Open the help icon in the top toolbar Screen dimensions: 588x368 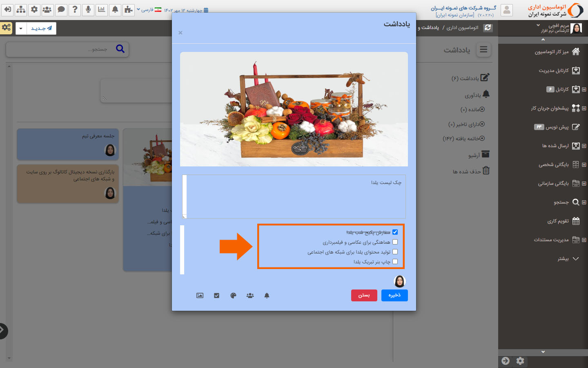[x=74, y=9]
